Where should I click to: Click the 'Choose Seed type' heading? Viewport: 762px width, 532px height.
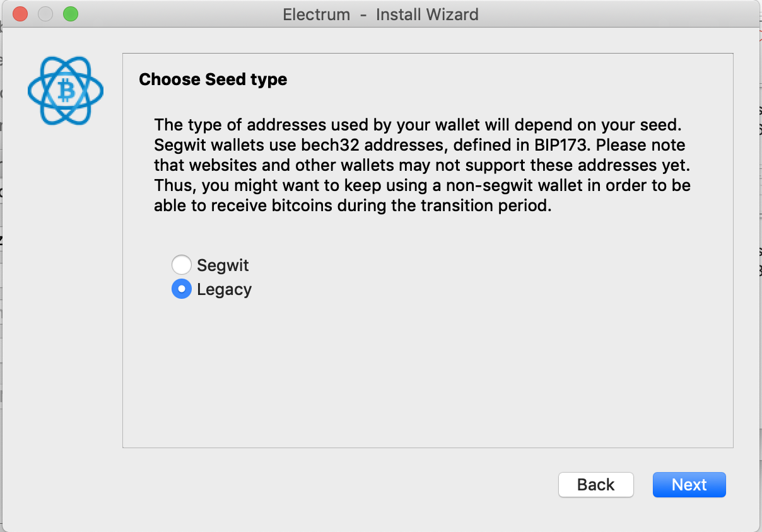(213, 79)
